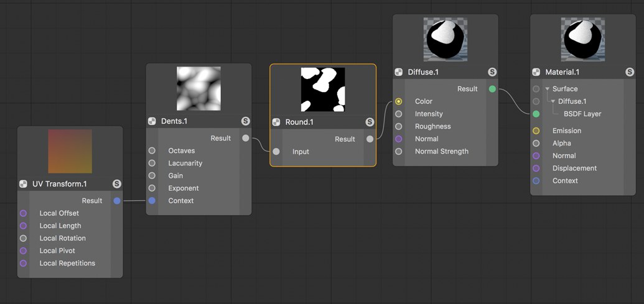The height and width of the screenshot is (304, 644).
Task: Click checkered icon beside Round.1 title
Action: coord(276,122)
